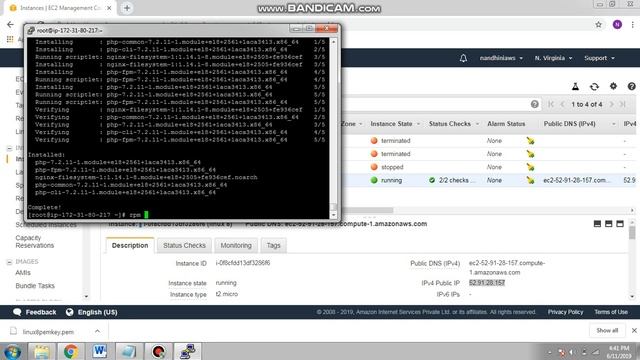Click the instance table horizontal scrollbar
Viewport: 640px width, 360px height.
pyautogui.click(x=367, y=210)
